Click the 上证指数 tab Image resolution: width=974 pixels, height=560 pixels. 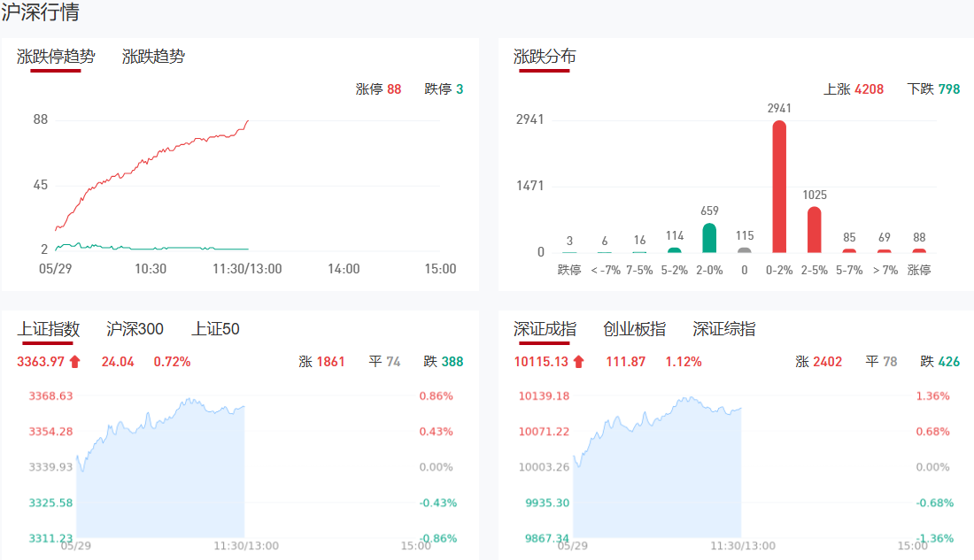click(x=49, y=329)
